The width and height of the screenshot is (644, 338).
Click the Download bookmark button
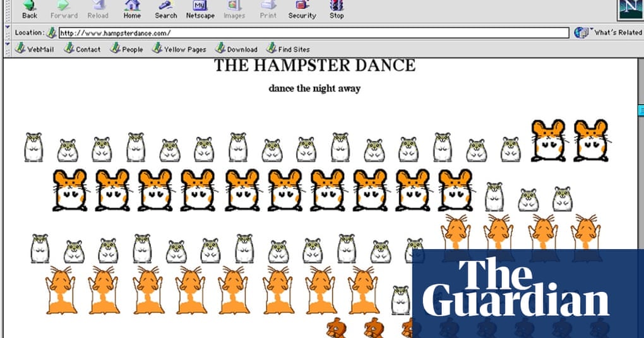(237, 49)
